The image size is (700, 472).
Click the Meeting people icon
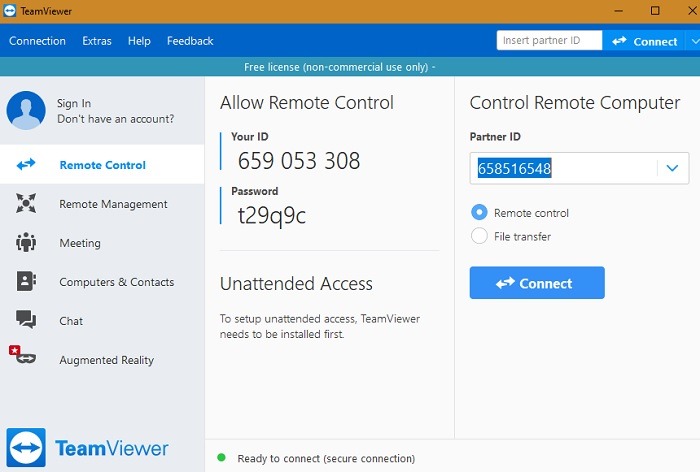26,242
